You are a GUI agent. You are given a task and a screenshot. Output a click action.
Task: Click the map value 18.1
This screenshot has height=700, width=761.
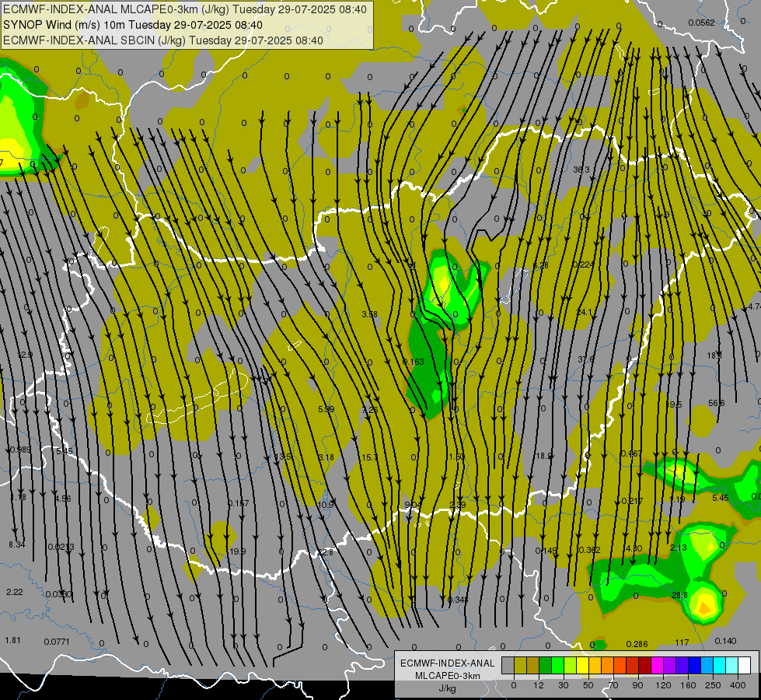point(714,355)
